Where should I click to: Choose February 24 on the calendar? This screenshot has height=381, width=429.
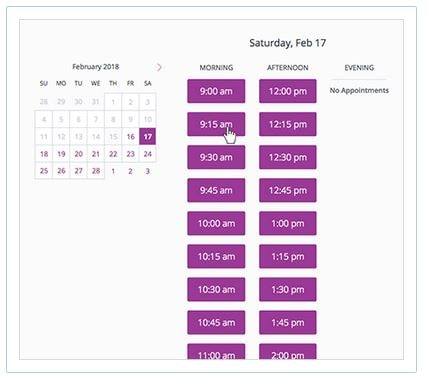(148, 154)
